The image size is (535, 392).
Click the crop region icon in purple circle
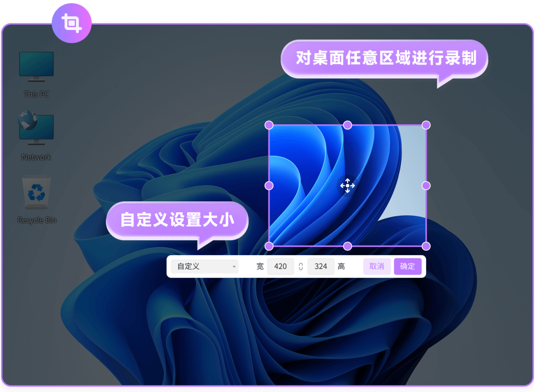[x=71, y=23]
